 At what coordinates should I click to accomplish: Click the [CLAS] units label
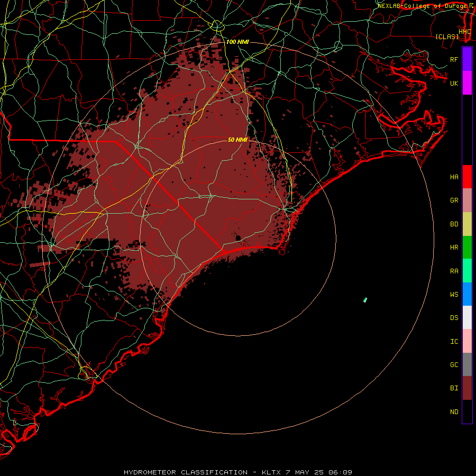(447, 36)
